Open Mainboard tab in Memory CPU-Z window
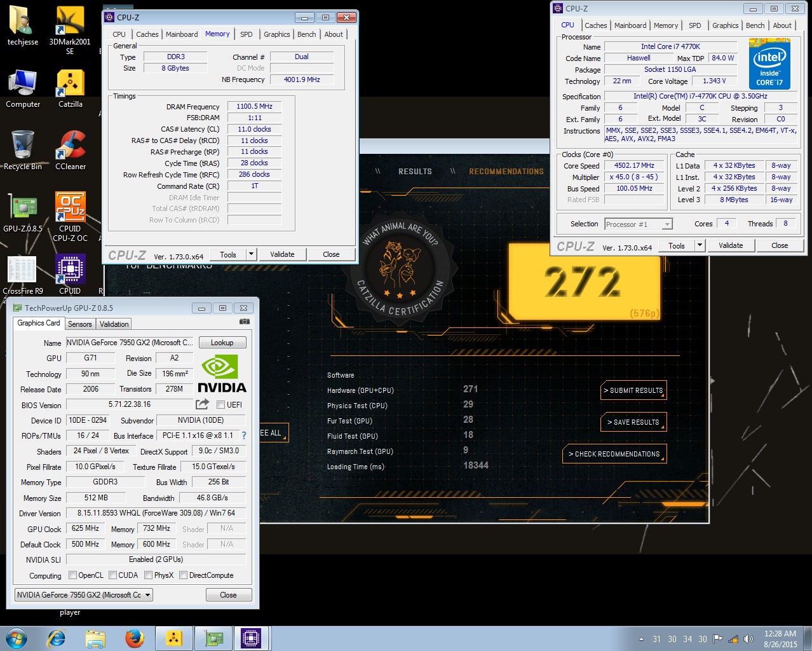Screen dimensions: 812x651 tap(182, 34)
